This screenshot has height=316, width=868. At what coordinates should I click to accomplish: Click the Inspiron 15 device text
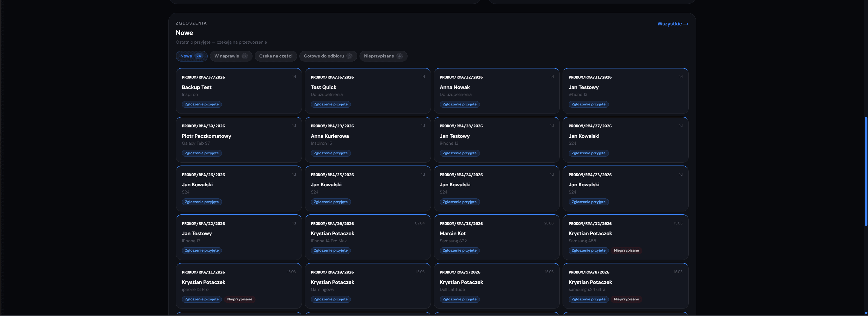(x=321, y=143)
